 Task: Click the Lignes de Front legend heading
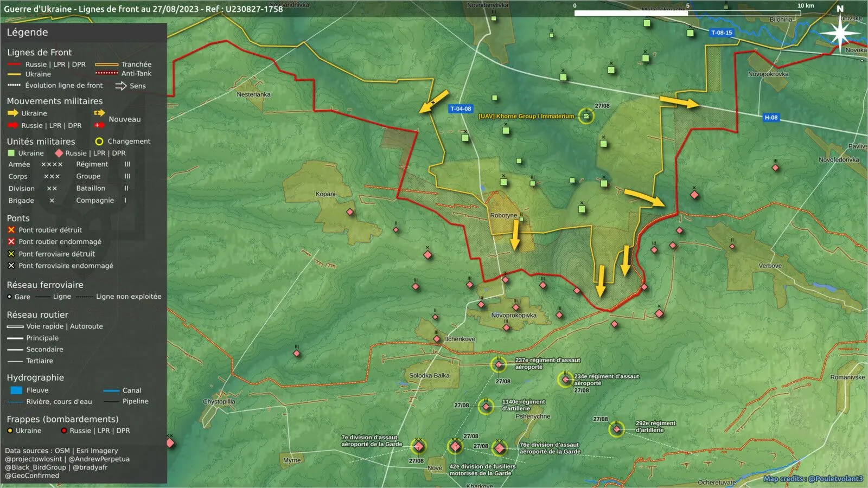[39, 52]
